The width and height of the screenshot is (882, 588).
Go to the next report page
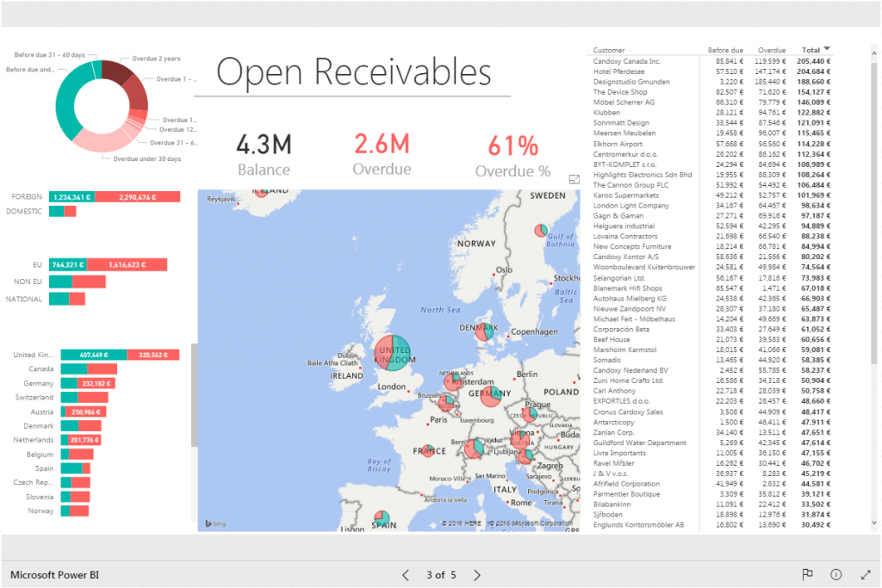click(477, 574)
